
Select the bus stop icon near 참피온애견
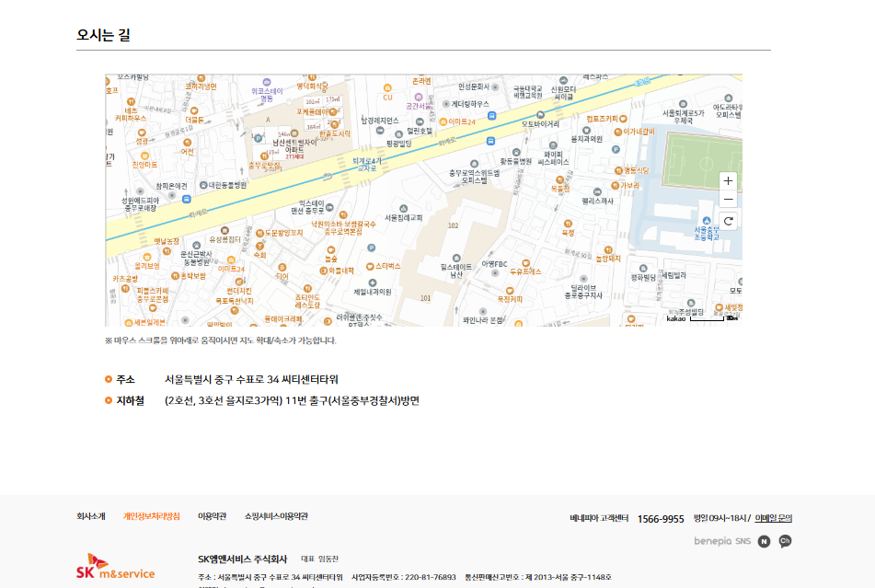187,199
